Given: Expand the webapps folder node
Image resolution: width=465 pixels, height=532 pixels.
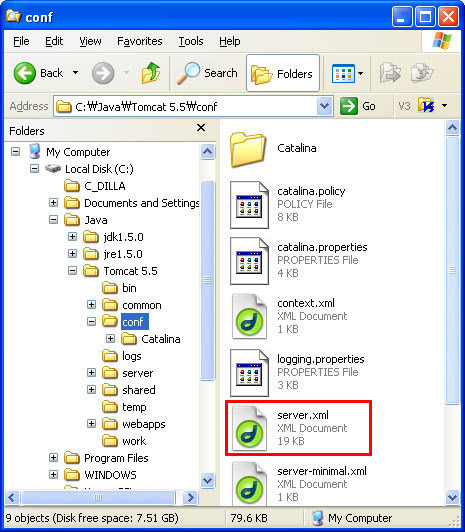Looking at the screenshot, I should pyautogui.click(x=91, y=423).
